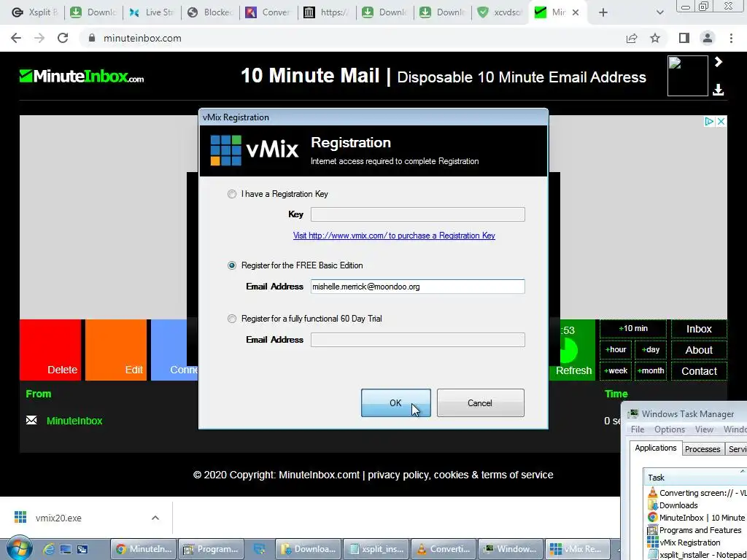Extend mailbox time by +day

coord(650,349)
